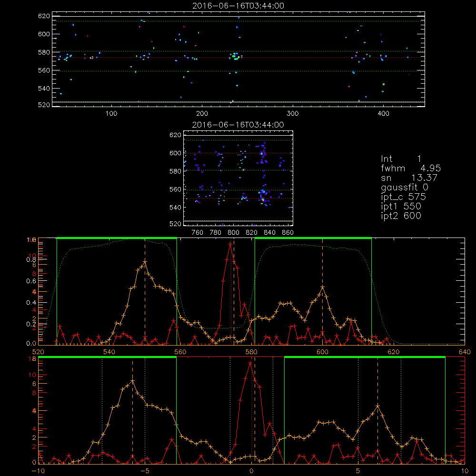Click the 540 label on the upper profile plot x-axis
Screen dimensions: 476x476
coord(109,352)
